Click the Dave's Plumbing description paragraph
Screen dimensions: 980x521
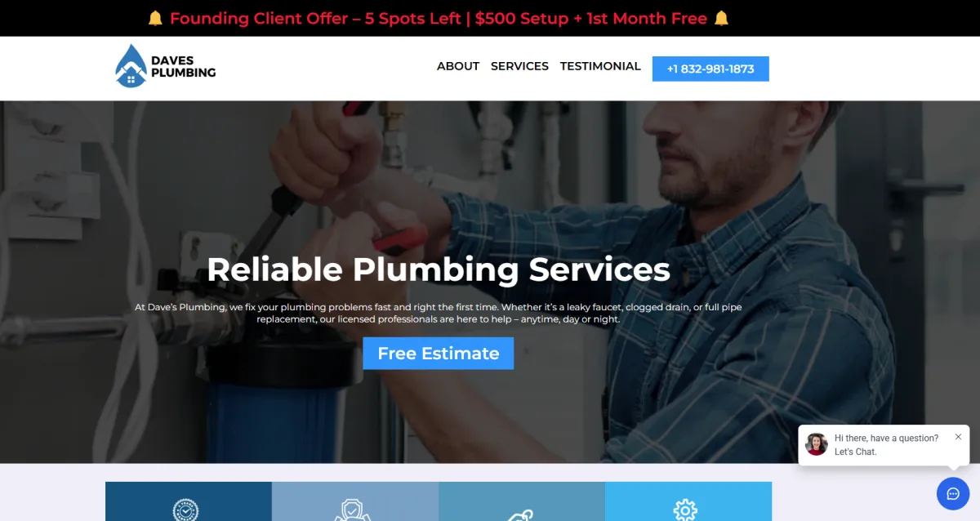coord(439,313)
